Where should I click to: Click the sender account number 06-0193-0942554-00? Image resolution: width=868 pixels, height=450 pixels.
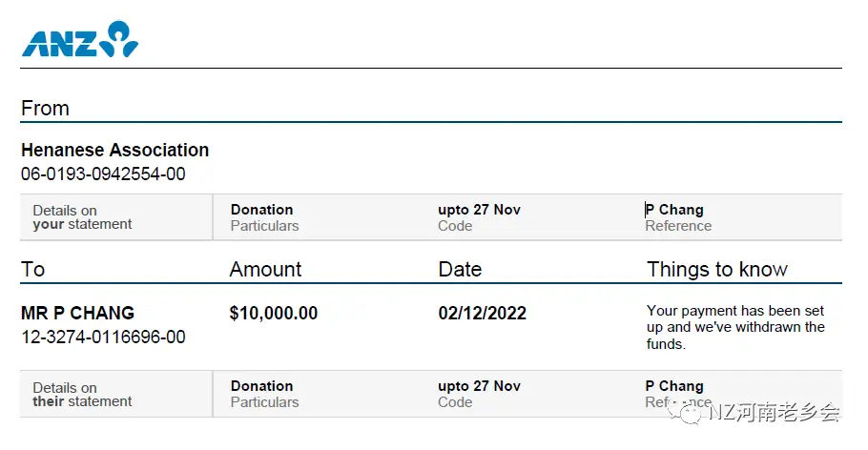point(103,174)
